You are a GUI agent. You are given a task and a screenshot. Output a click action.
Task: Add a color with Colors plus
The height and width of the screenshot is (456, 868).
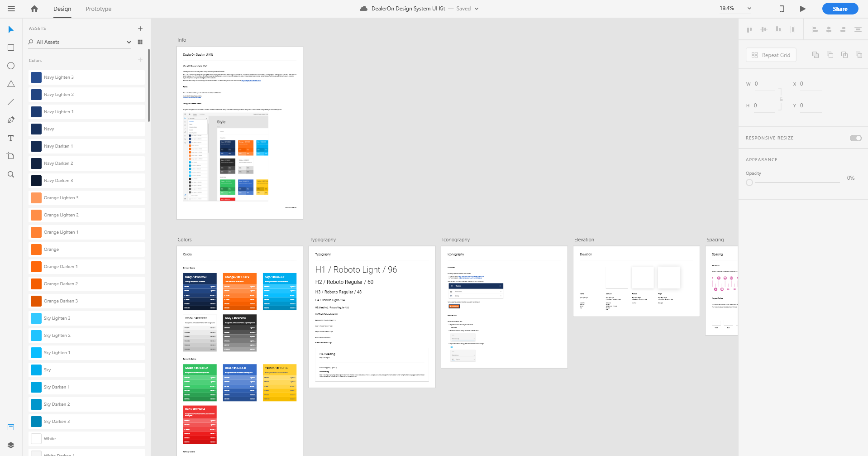pos(140,60)
